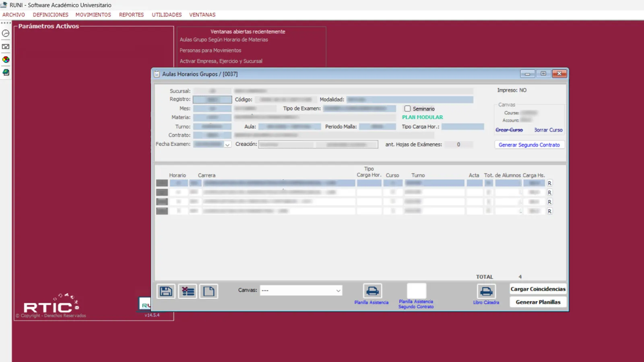Click Cargar Coincidencias button
Viewport: 644px width, 362px height.
(538, 289)
